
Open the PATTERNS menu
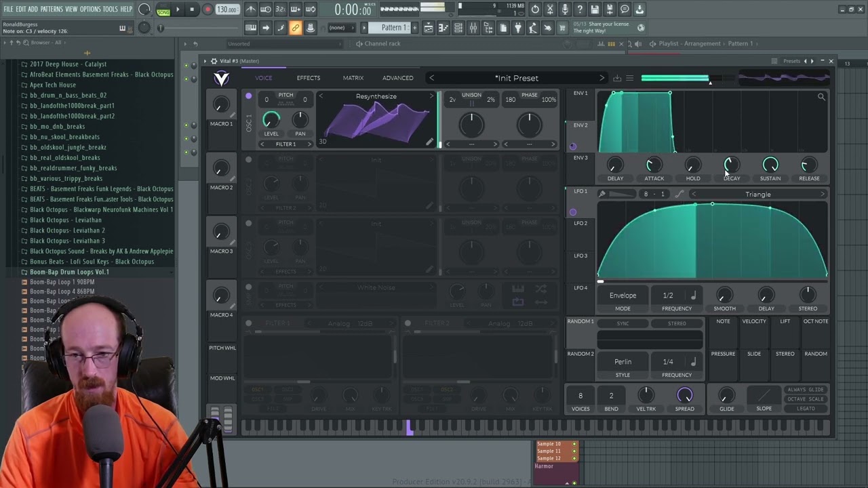[x=52, y=9]
